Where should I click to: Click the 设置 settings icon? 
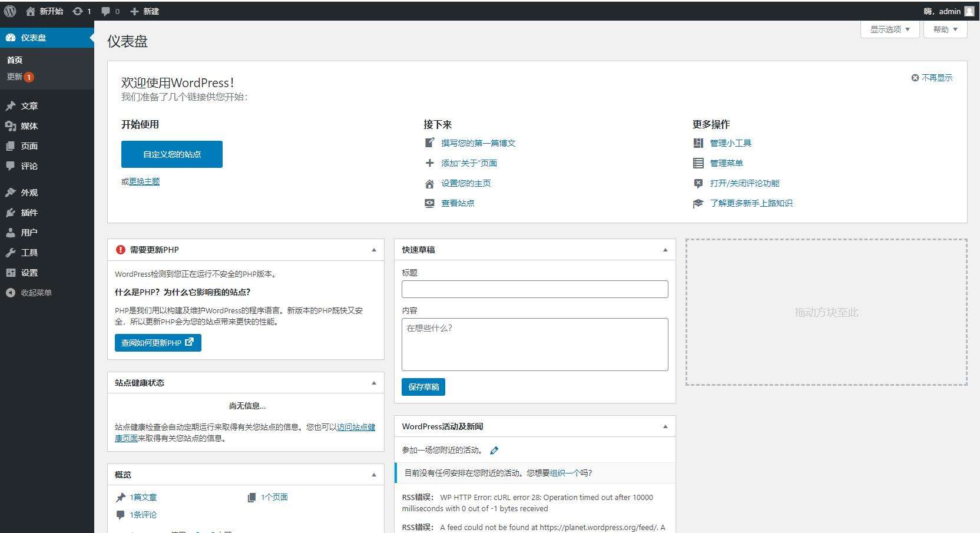click(x=11, y=273)
